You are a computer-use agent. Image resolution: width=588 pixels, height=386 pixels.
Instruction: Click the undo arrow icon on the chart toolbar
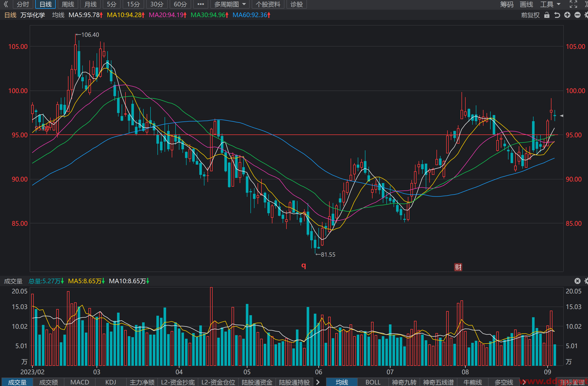(557, 15)
